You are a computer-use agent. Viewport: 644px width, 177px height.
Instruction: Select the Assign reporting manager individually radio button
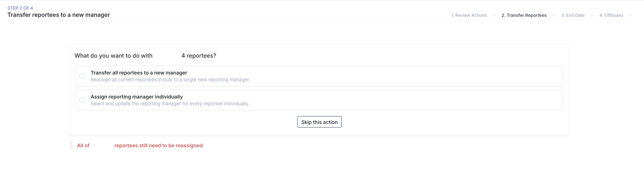82,100
